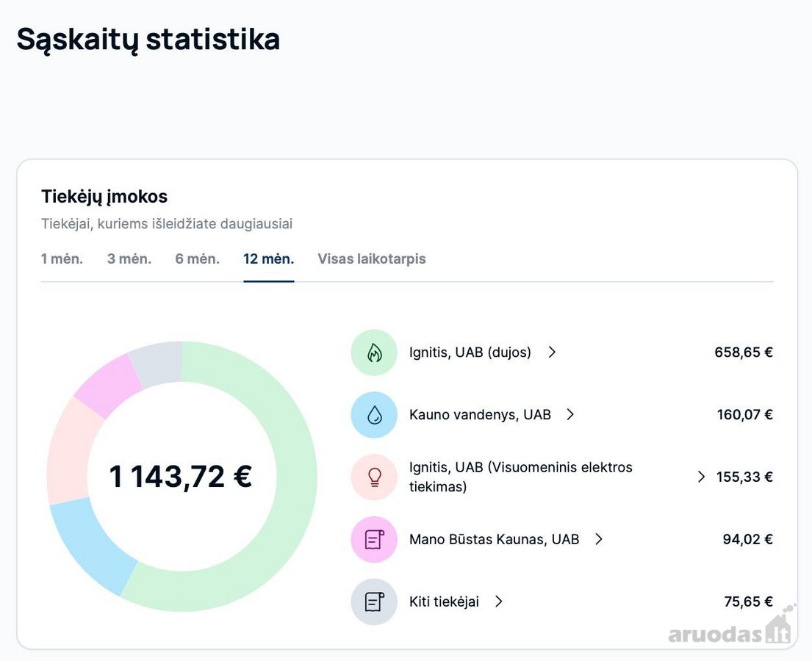
Task: Expand Ignitis, UAB (dujos) chevron
Action: (552, 353)
